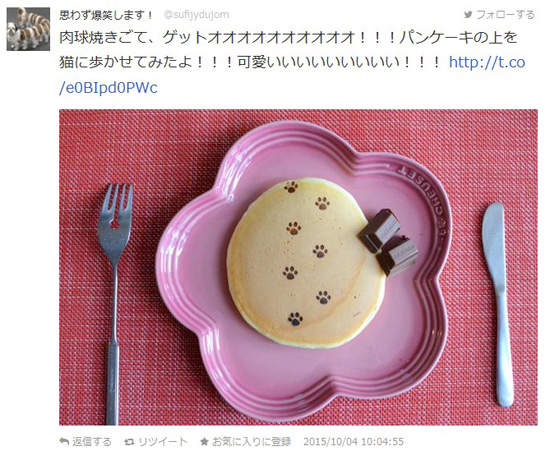Click the Twitter bird follow icon
This screenshot has height=451, width=550.
[x=468, y=14]
